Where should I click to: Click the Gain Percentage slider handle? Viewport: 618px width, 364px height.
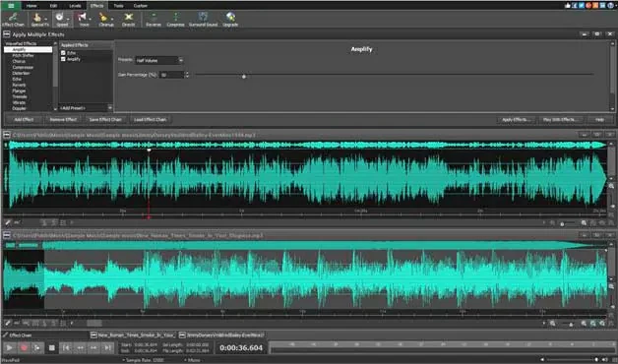click(x=244, y=76)
